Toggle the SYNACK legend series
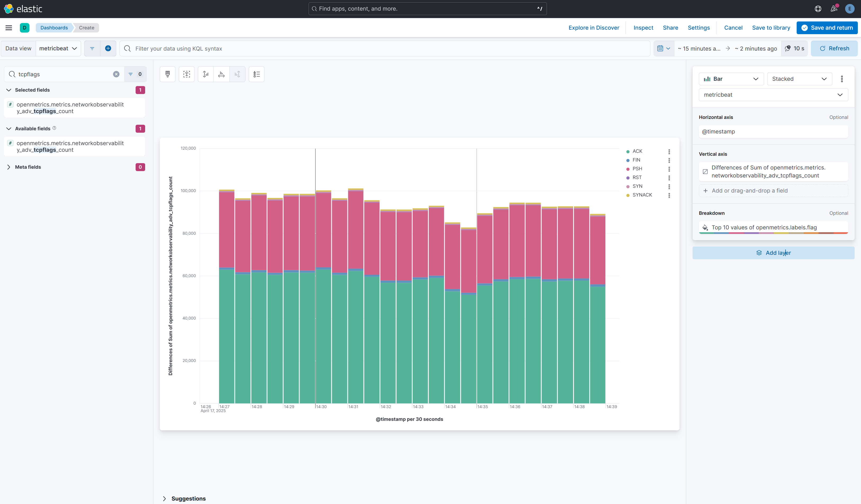This screenshot has width=861, height=504. (x=642, y=195)
